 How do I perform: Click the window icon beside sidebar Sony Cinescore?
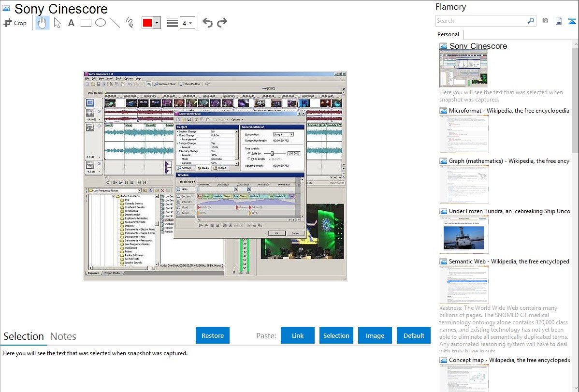coord(443,46)
